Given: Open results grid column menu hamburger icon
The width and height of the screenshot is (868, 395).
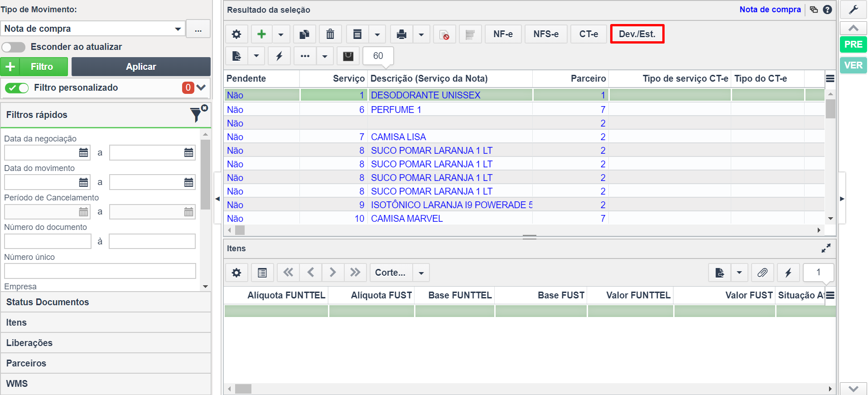Looking at the screenshot, I should coord(830,78).
